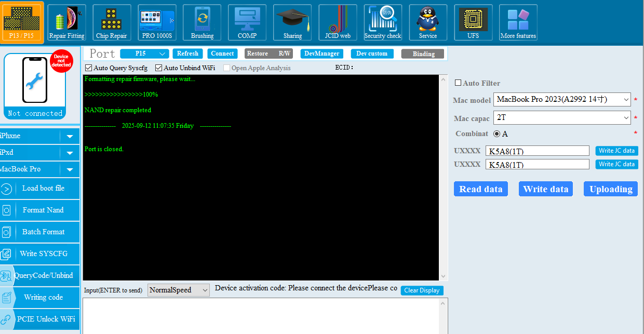Click Format Nand

coord(40,210)
